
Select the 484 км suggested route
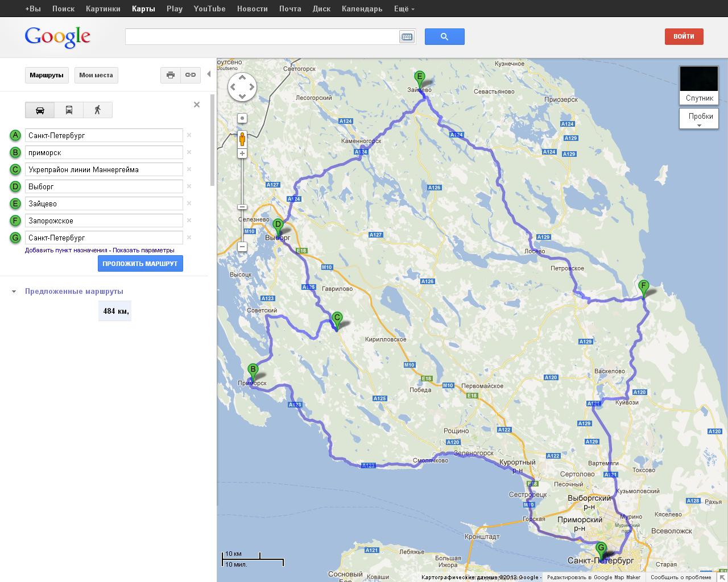[115, 311]
